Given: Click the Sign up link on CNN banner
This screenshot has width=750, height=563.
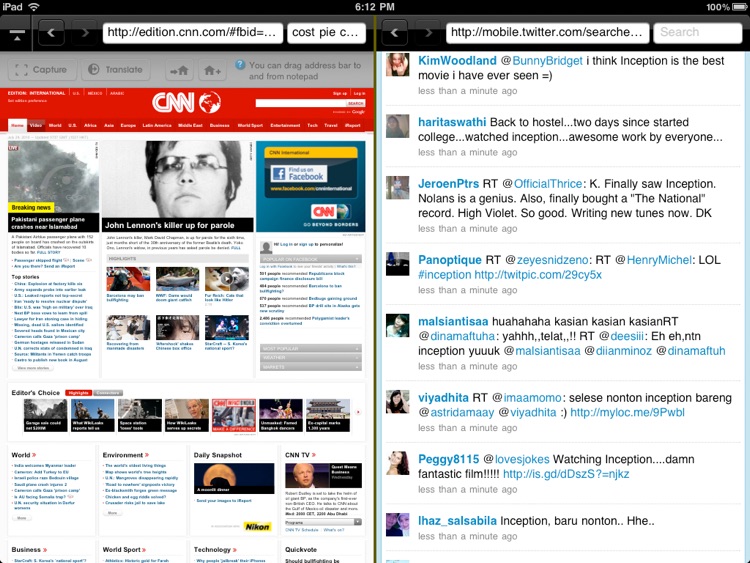Looking at the screenshot, I should click(340, 93).
